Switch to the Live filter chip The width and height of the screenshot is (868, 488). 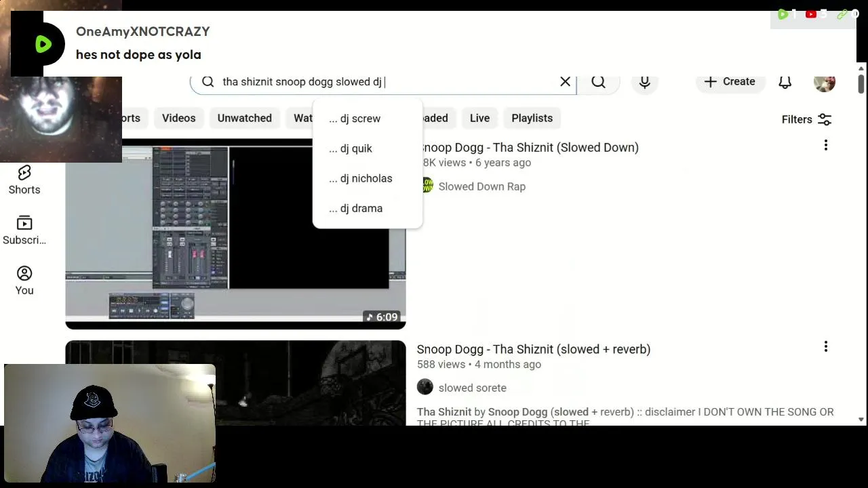(x=479, y=118)
